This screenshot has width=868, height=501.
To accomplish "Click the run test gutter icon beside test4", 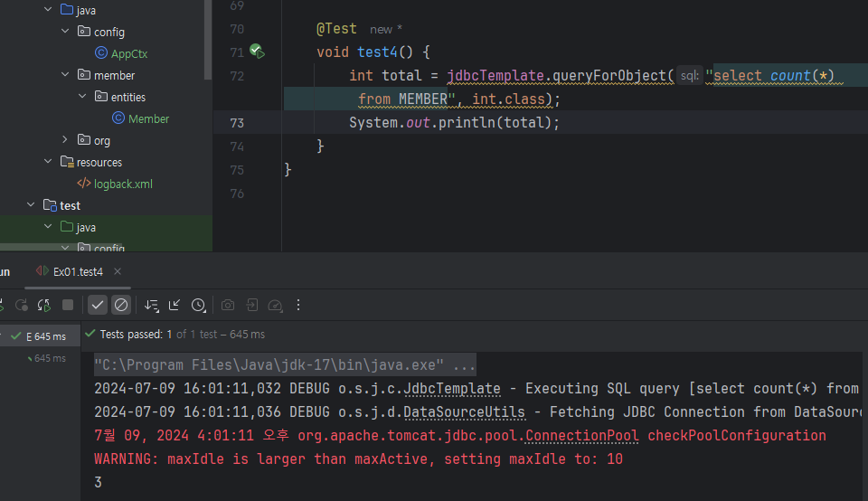I will (x=257, y=52).
